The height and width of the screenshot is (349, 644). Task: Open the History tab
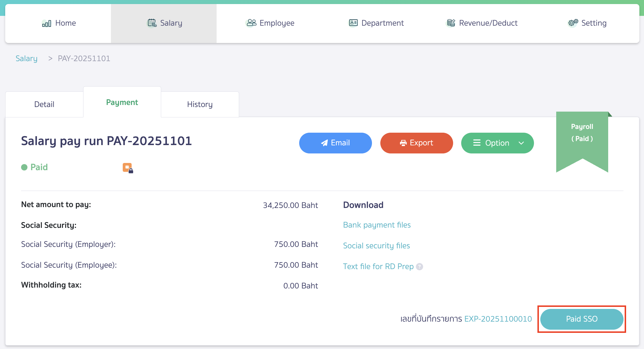[200, 104]
